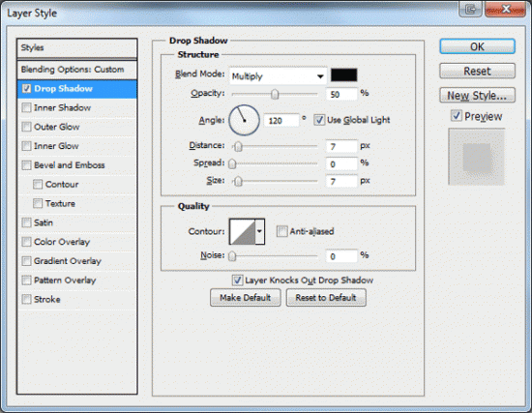Viewport: 532px width, 413px height.
Task: Toggle Use Global Light checkbox
Action: click(x=319, y=120)
